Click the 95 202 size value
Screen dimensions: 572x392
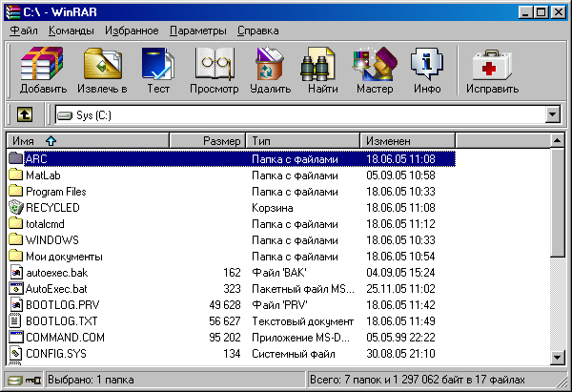tap(225, 338)
